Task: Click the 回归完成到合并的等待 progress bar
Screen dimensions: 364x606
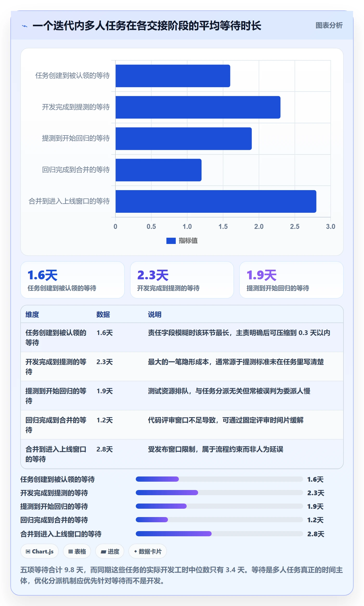Action: pos(219,520)
